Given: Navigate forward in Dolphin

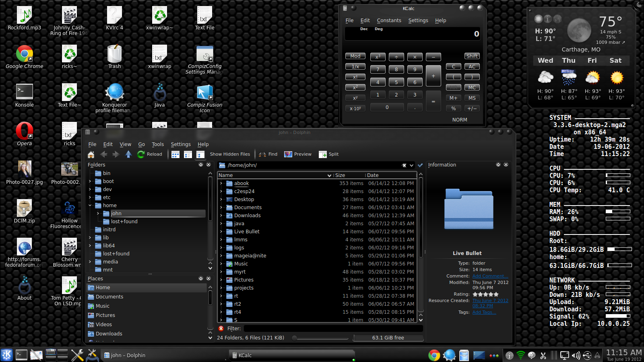Looking at the screenshot, I should (116, 154).
